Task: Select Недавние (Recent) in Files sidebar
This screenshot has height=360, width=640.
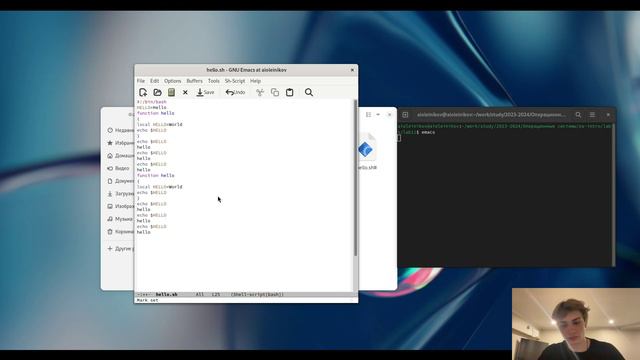Action: click(x=121, y=130)
